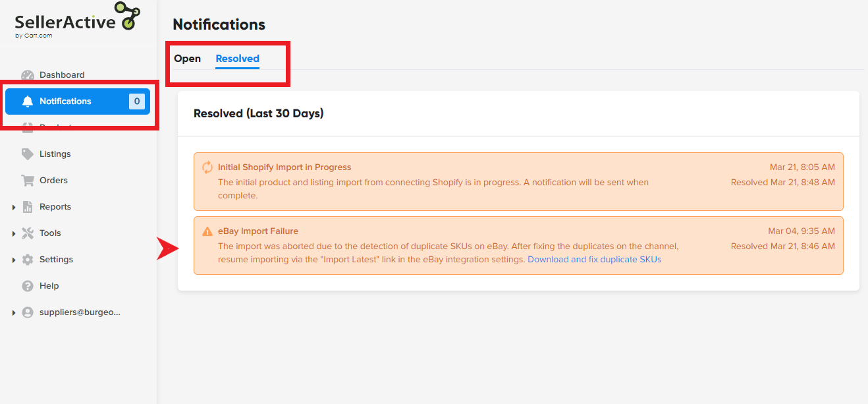Click the Shopify import sync icon
Screen dimensions: 868x404
(x=207, y=167)
